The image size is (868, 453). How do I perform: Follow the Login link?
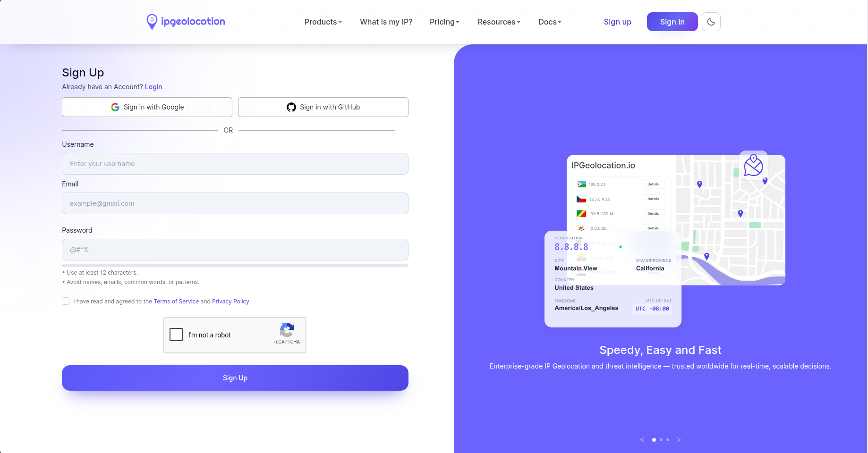pos(153,87)
